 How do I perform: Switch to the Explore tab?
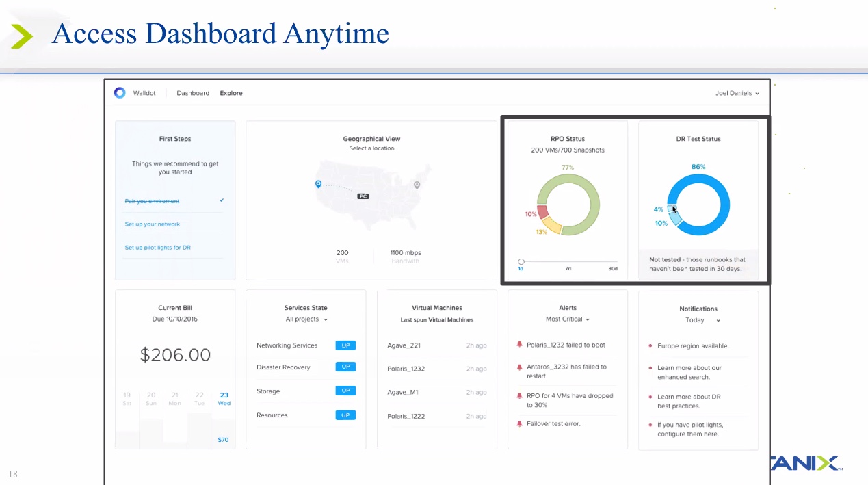click(x=231, y=93)
